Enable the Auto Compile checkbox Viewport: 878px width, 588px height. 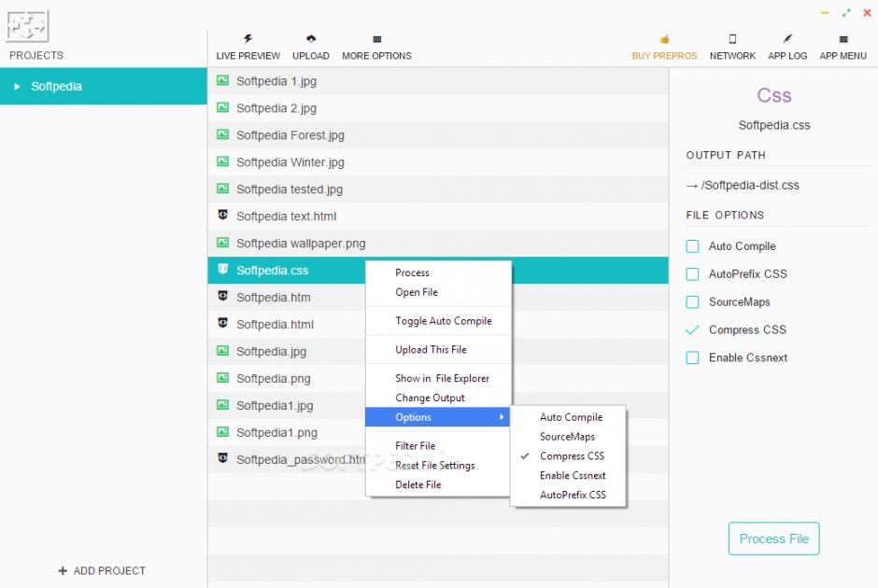point(693,246)
